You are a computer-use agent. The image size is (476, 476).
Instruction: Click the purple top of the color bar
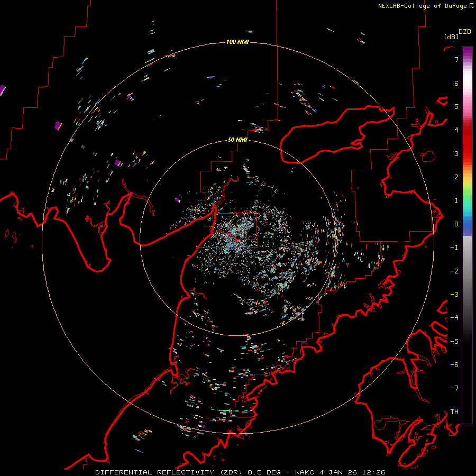coord(467,52)
